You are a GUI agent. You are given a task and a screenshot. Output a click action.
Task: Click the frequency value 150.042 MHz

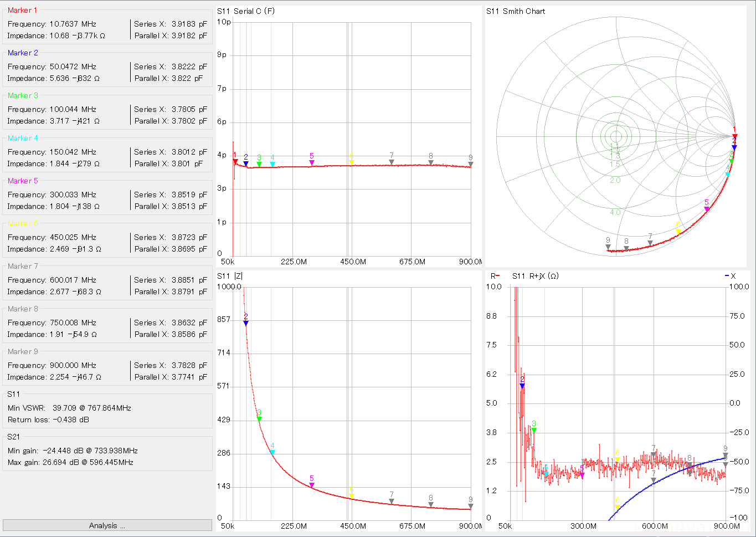pyautogui.click(x=73, y=152)
